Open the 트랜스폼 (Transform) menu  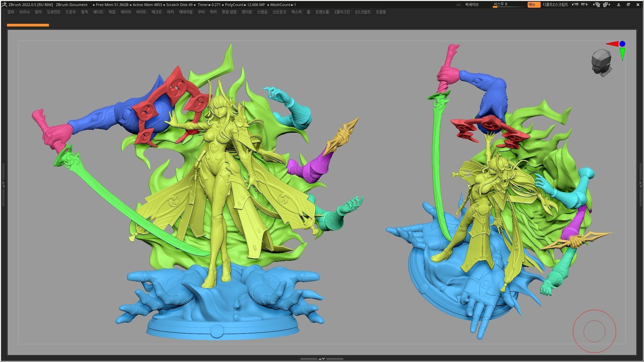coord(322,12)
